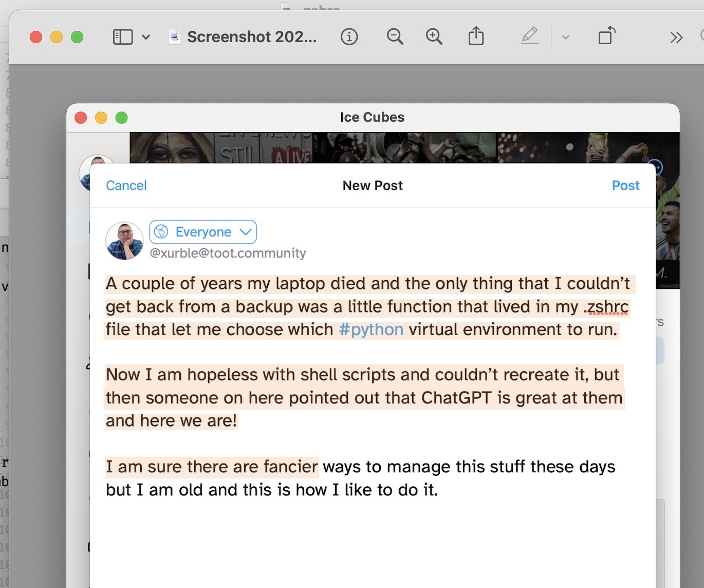
Task: Click the composer profile avatar
Action: 124,241
